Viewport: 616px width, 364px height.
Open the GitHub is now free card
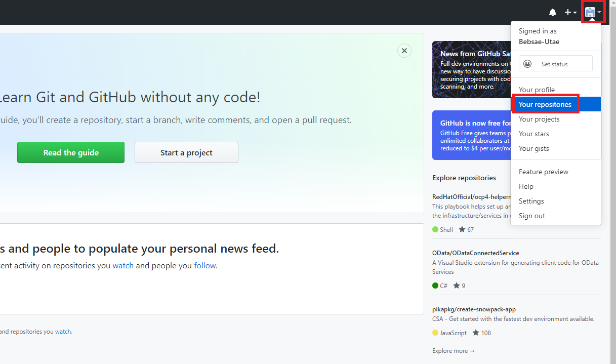point(471,135)
